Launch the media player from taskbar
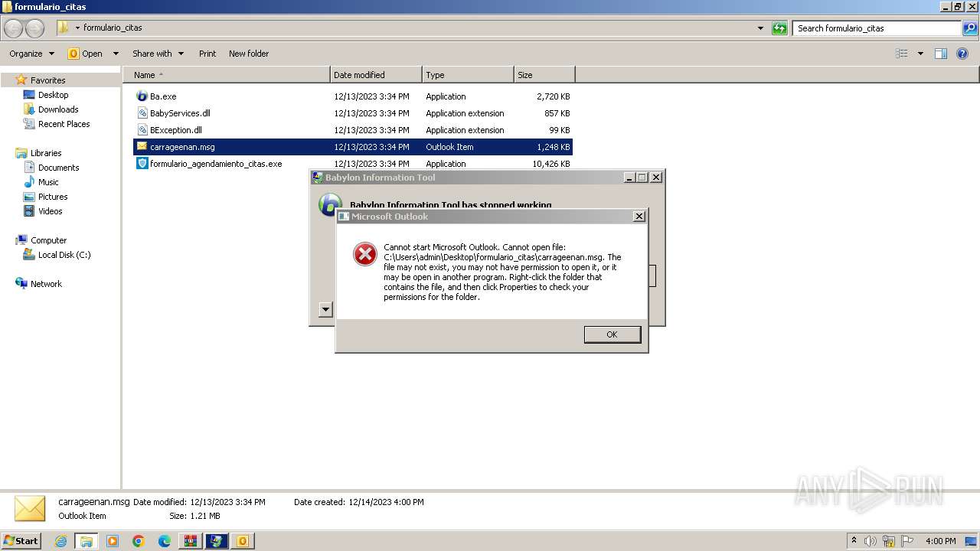The image size is (980, 551). tap(113, 541)
